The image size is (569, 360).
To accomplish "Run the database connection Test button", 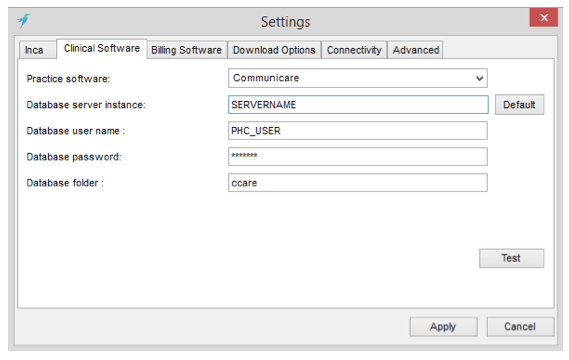I will 511,258.
